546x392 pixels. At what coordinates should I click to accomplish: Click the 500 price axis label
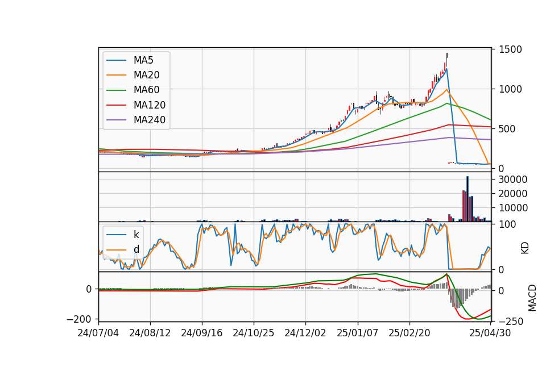click(507, 129)
